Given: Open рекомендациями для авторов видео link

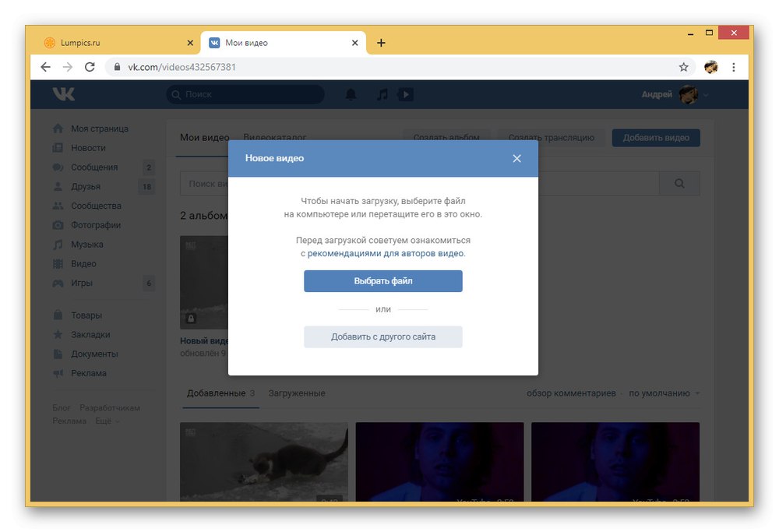Looking at the screenshot, I should click(386, 253).
